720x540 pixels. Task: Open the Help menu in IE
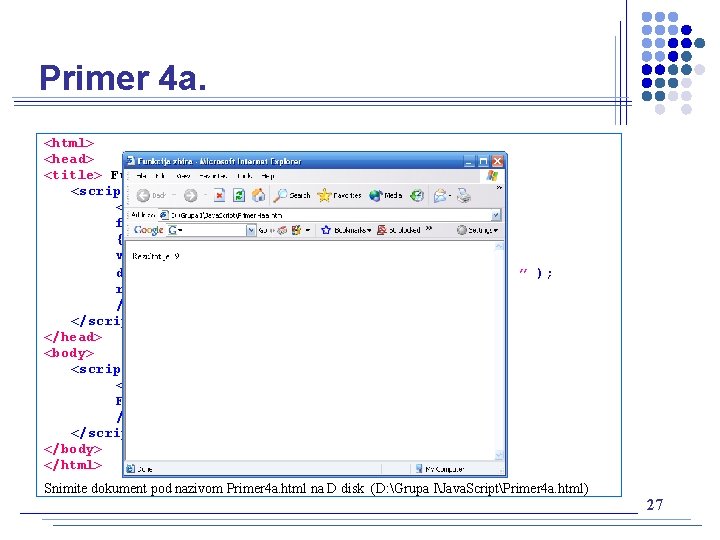click(268, 176)
